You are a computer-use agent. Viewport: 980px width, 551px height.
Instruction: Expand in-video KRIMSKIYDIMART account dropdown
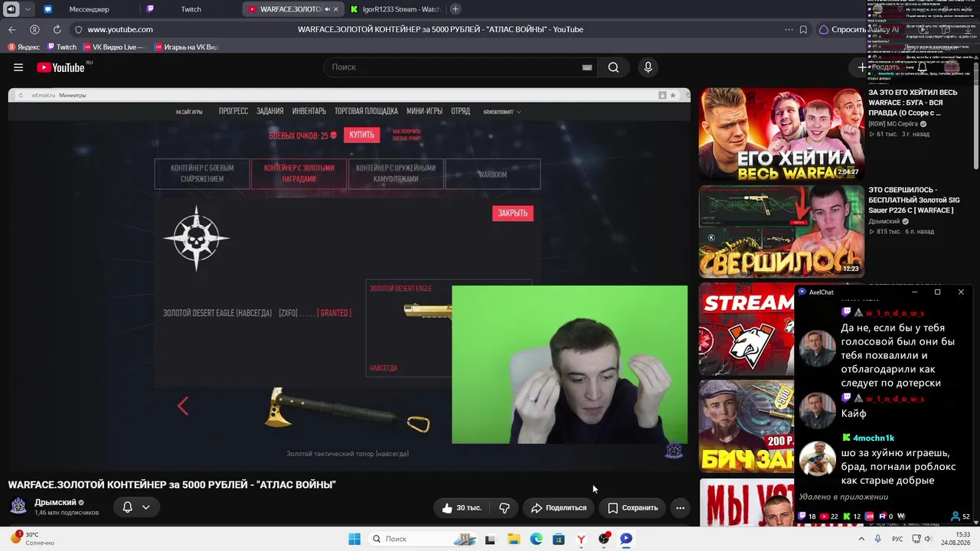point(502,112)
